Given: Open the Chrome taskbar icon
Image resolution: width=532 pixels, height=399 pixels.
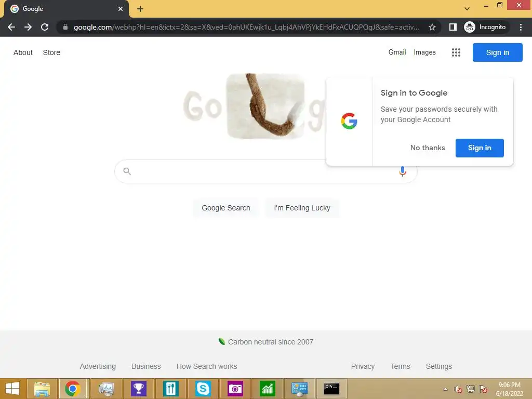Looking at the screenshot, I should tap(74, 389).
